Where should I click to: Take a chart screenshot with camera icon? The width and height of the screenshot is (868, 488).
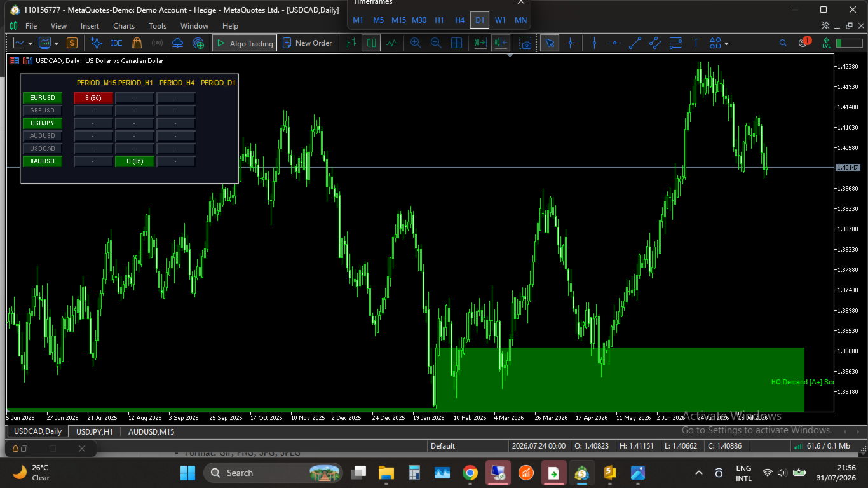click(525, 43)
